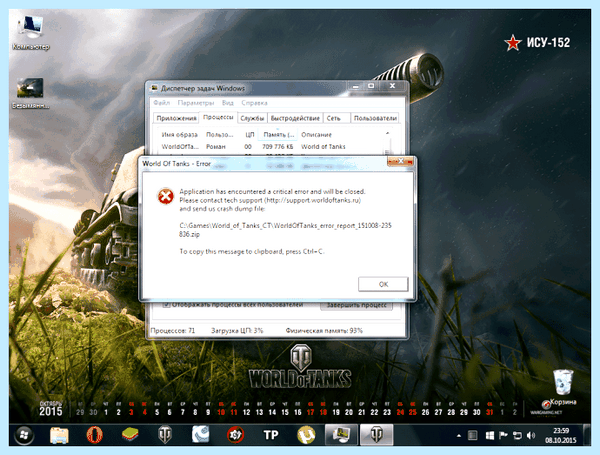This screenshot has width=600, height=455.
Task: Click the Wargaming.net logo by the calendar
Action: click(x=546, y=410)
